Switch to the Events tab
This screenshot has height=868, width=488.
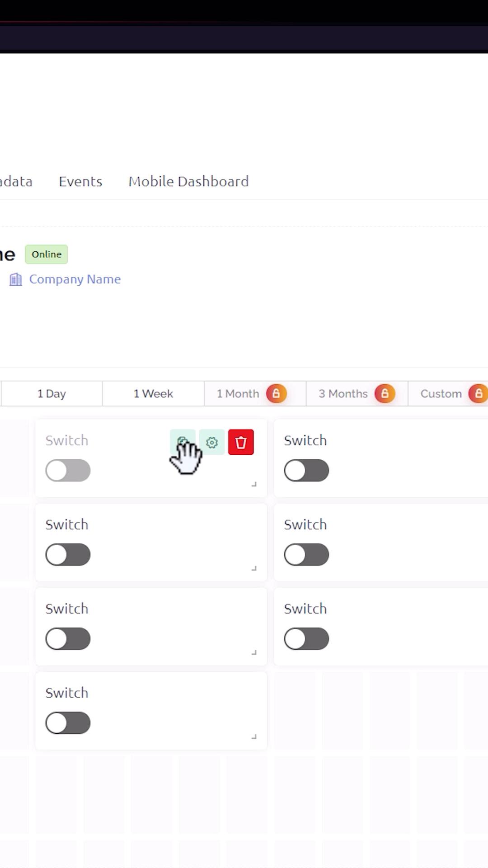point(80,182)
